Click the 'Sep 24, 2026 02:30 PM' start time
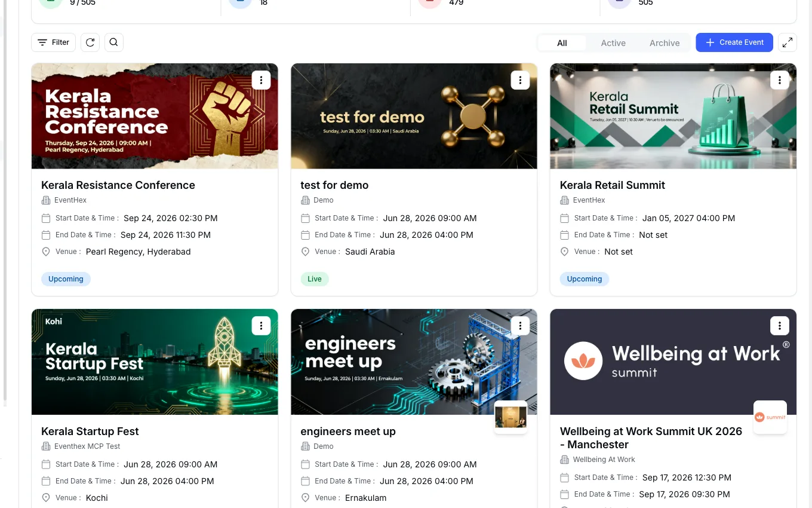 pos(171,218)
